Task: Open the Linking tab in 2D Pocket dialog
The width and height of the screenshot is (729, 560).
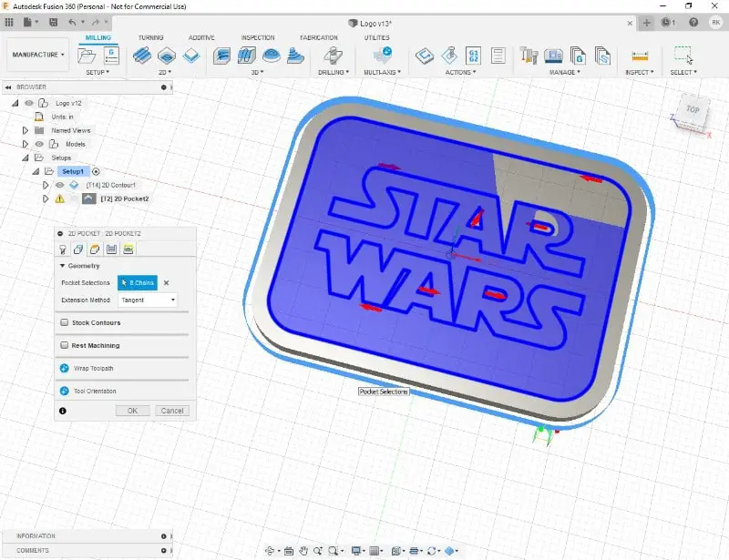Action: click(x=128, y=249)
